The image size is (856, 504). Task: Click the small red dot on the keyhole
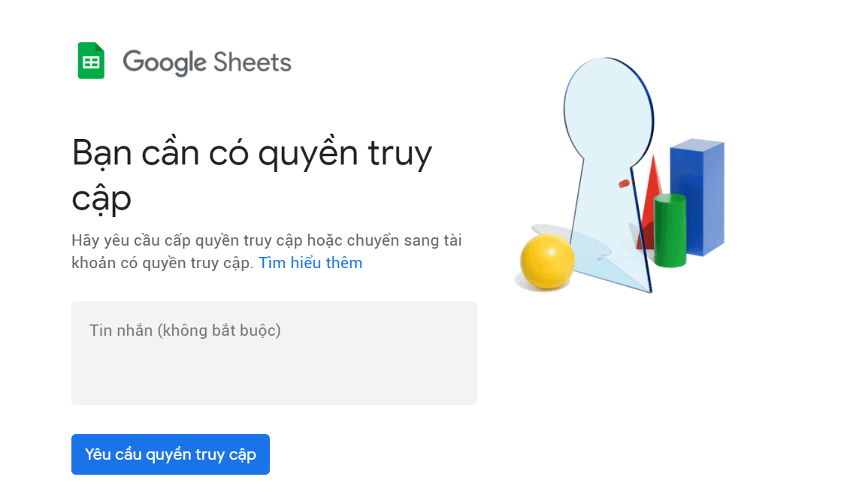click(624, 184)
